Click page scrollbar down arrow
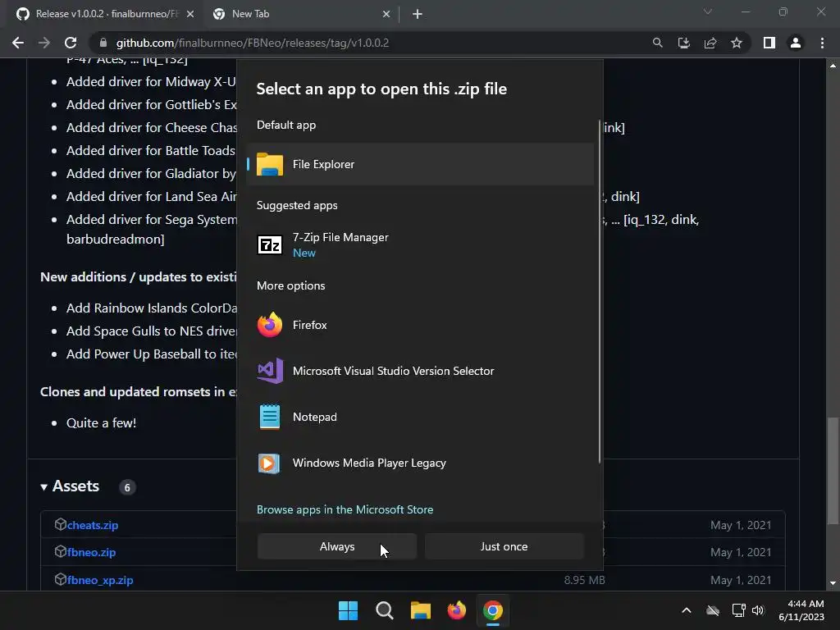This screenshot has height=630, width=840. (x=833, y=583)
